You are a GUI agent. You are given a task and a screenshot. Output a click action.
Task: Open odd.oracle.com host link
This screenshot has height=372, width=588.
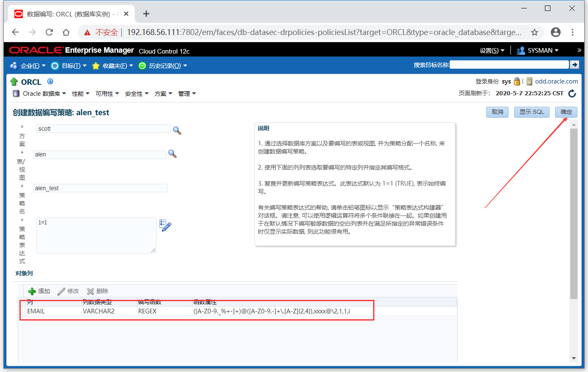point(556,81)
